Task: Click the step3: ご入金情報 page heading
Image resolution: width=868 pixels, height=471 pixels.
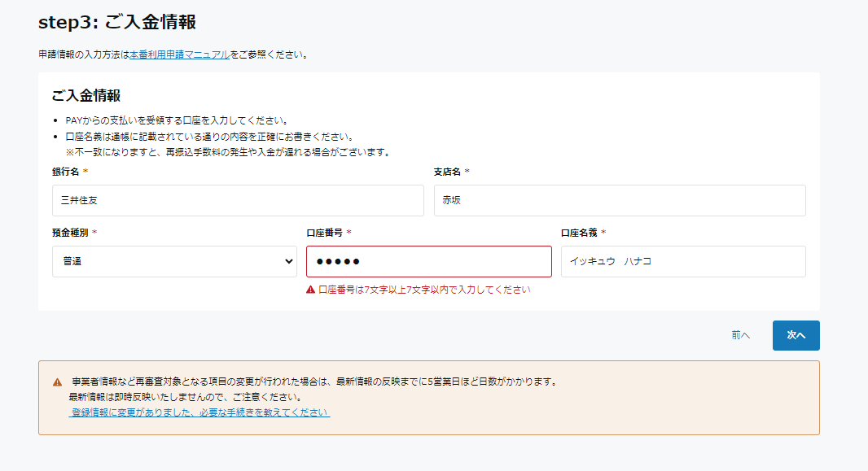Action: click(117, 22)
